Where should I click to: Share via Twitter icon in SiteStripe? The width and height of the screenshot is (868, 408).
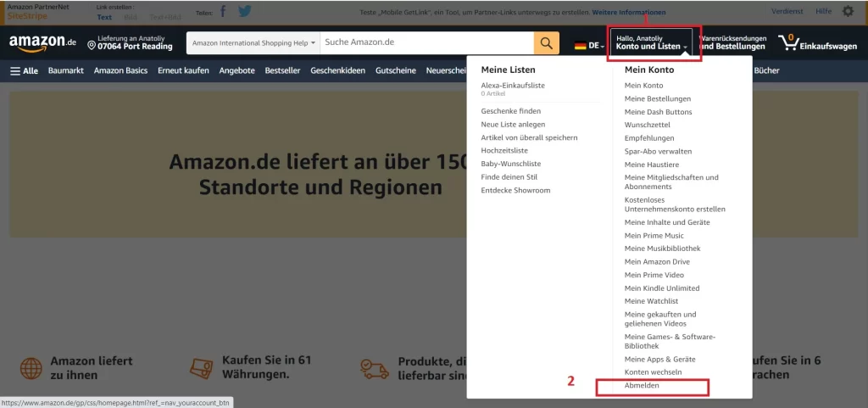point(245,12)
